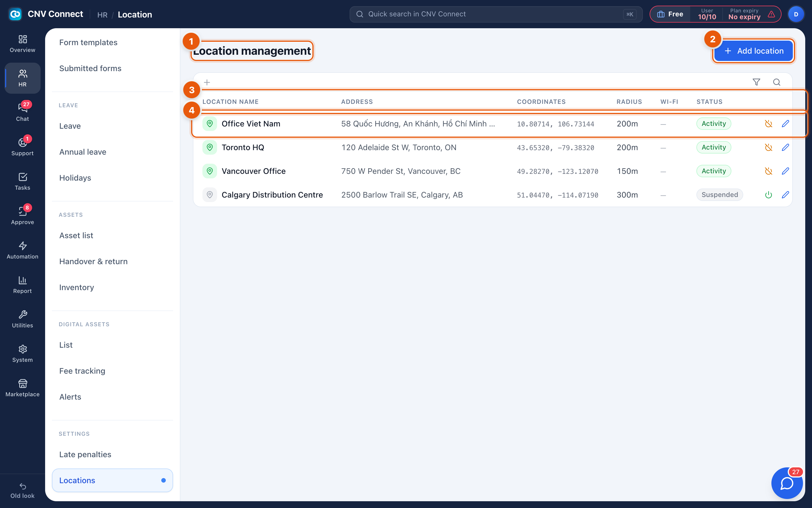Viewport: 812px width, 508px height.
Task: Open the Tasks section icon
Action: click(x=23, y=181)
